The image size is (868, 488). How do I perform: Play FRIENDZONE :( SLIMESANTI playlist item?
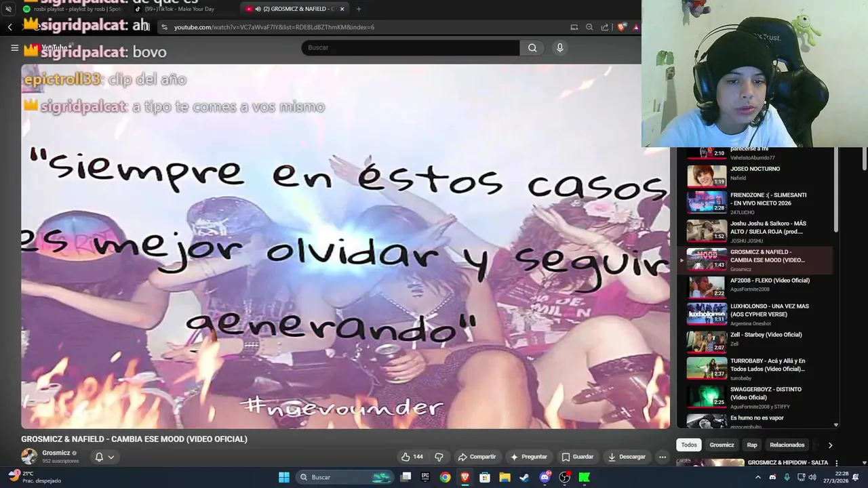pos(755,202)
